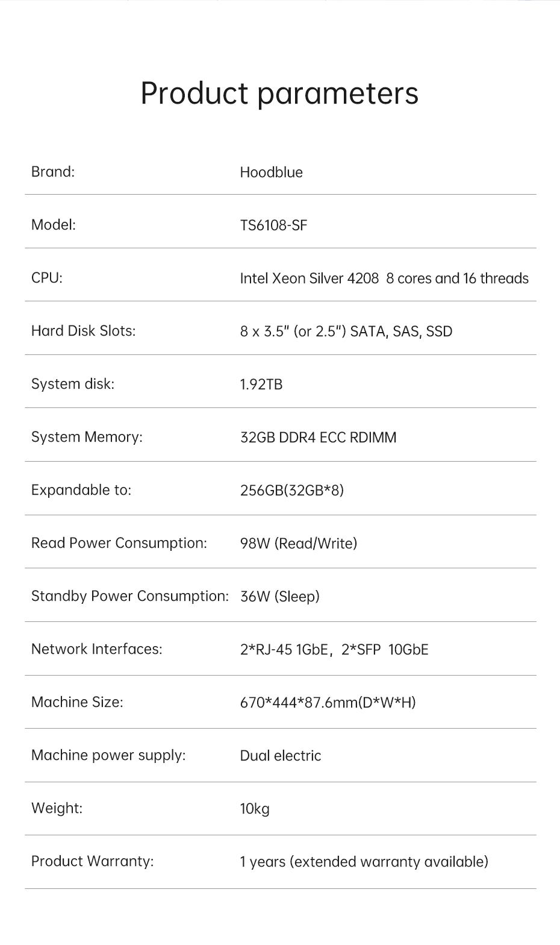Click the CPU row label
The width and height of the screenshot is (560, 945).
pos(47,278)
